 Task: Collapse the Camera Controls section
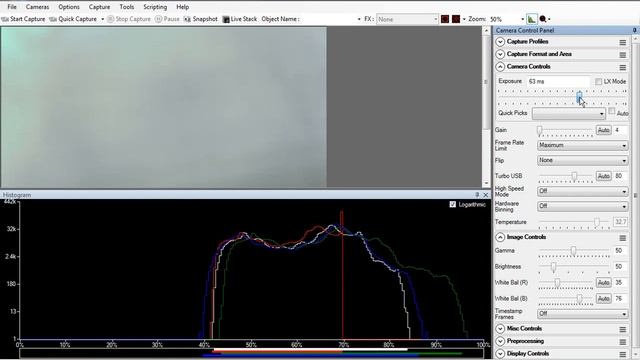click(500, 67)
